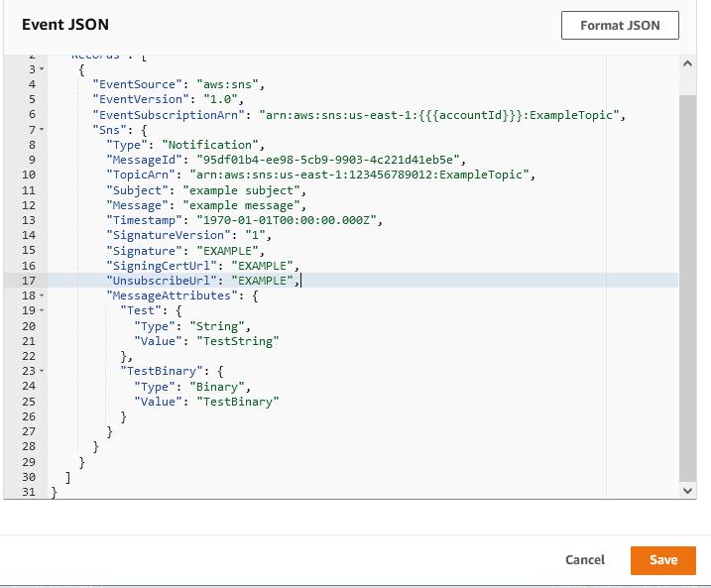
Task: Cancel the event JSON dialog
Action: [585, 560]
